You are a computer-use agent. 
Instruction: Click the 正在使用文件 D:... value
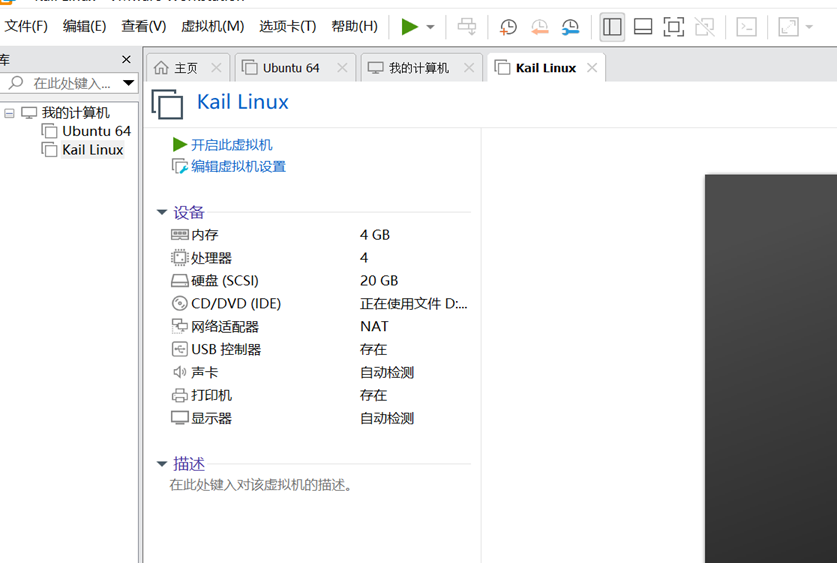tap(414, 304)
